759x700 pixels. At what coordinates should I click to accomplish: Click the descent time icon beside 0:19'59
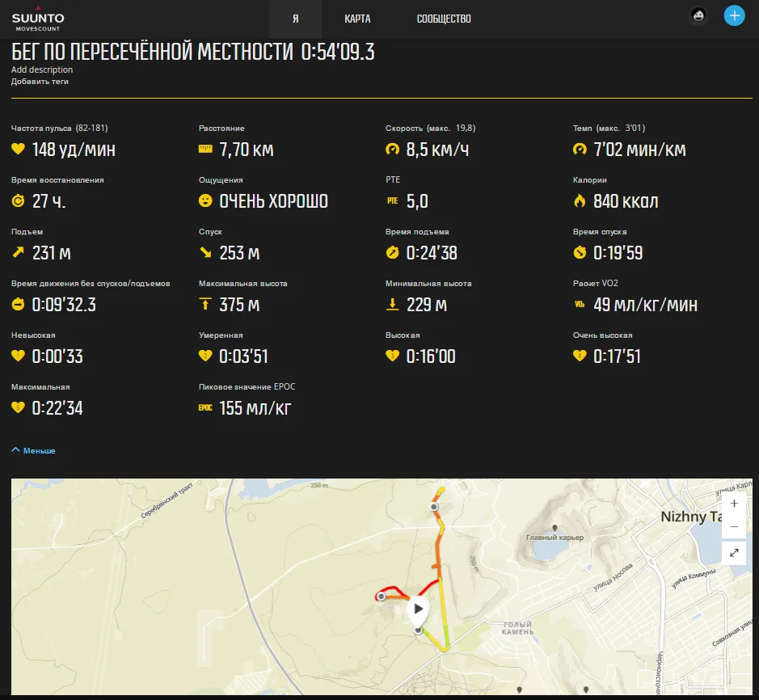click(x=580, y=252)
